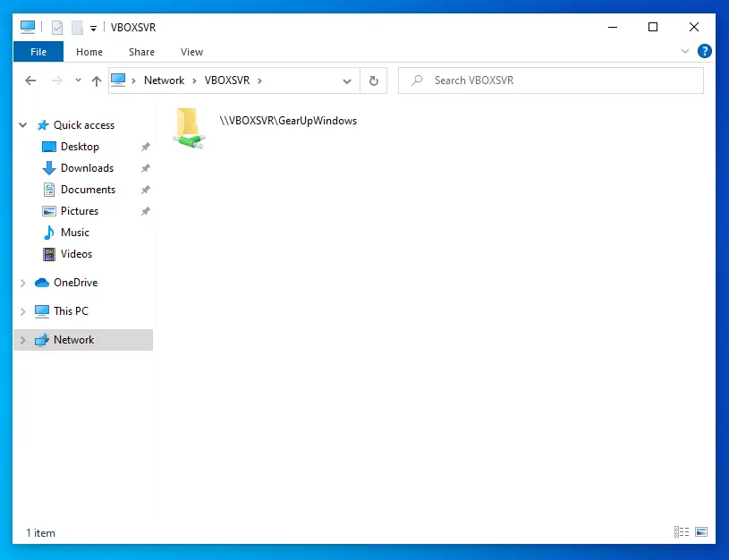Select Quick access in navigation pane
Viewport: 729px width, 560px height.
(84, 125)
